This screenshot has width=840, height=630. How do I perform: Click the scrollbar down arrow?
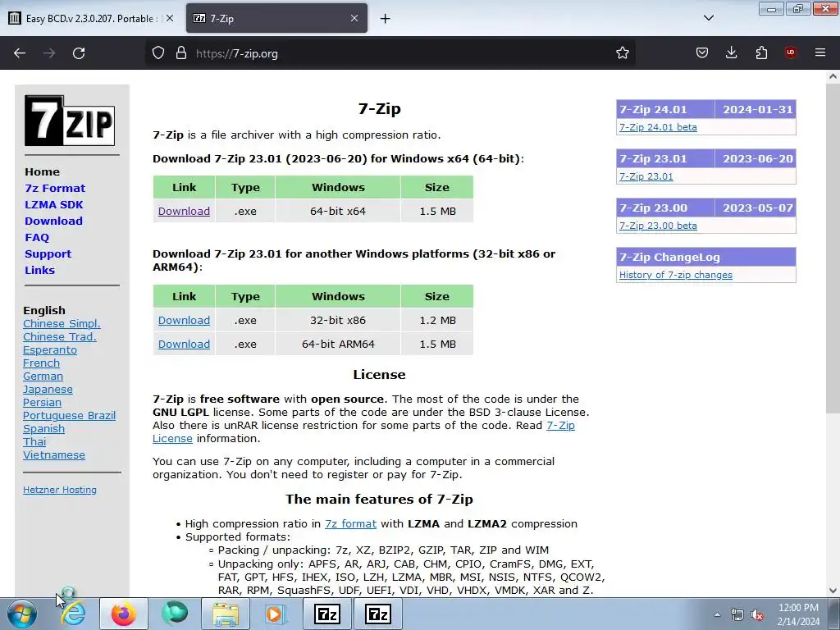833,591
